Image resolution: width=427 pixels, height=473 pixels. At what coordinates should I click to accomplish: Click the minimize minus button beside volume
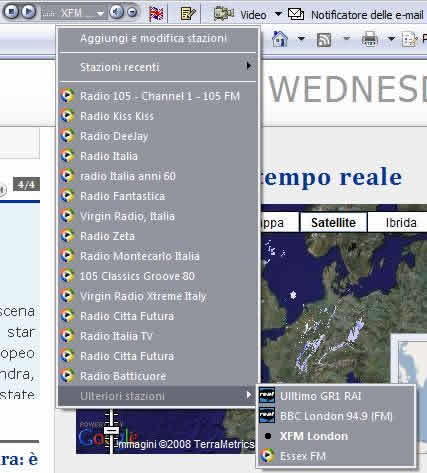tap(132, 12)
